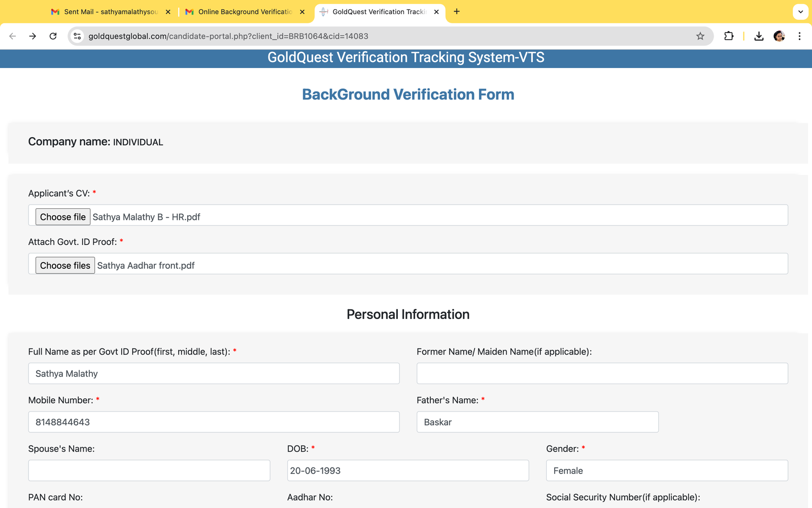Click the Spouse's Name input field
Viewport: 812px width, 508px height.
point(149,470)
